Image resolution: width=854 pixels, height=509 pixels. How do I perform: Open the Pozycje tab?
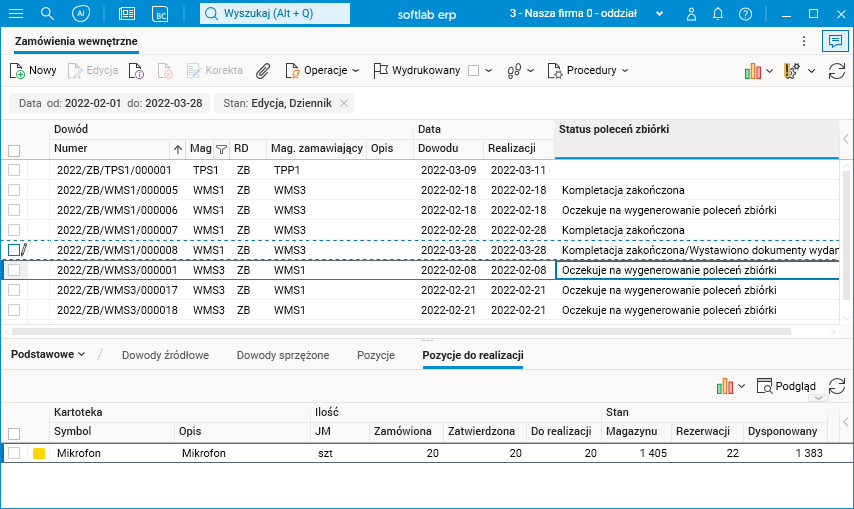click(376, 355)
